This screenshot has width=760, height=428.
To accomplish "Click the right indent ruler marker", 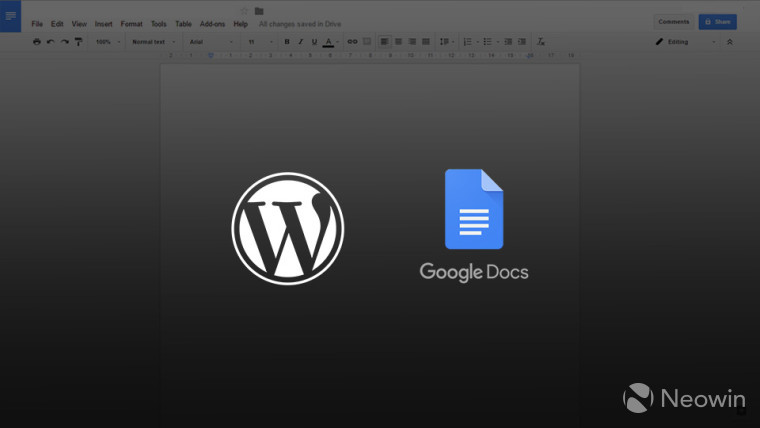I will 530,56.
